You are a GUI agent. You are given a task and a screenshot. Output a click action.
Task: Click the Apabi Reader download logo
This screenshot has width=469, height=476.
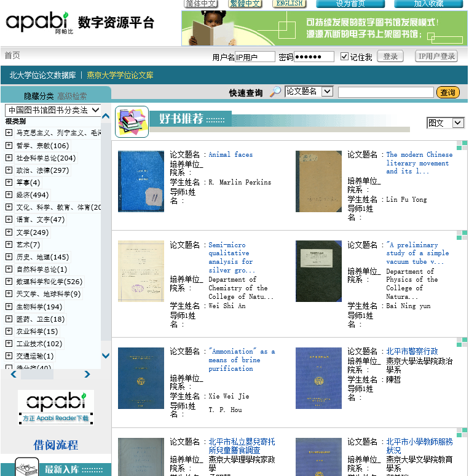tap(56, 407)
